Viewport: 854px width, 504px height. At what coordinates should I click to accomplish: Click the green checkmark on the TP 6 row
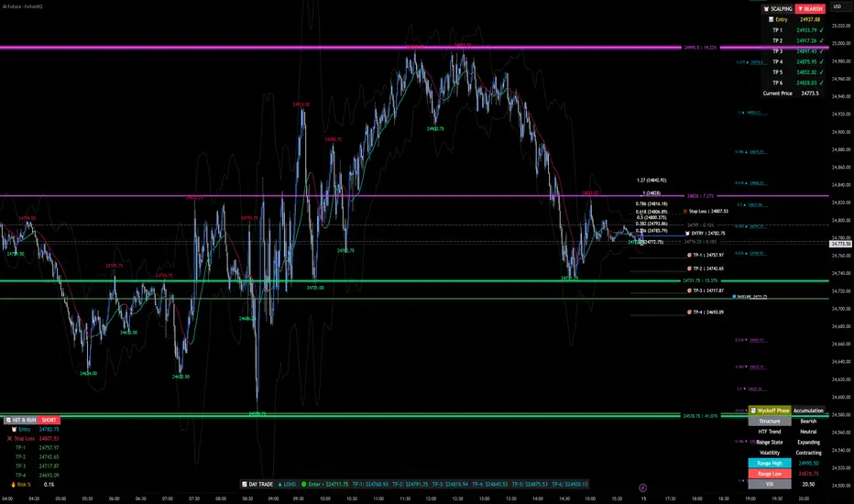[821, 82]
